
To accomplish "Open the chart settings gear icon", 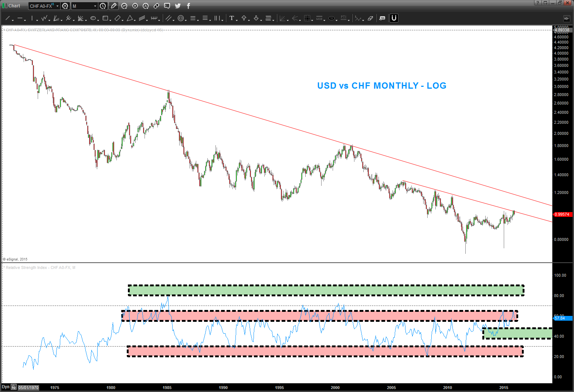I will coord(65,6).
